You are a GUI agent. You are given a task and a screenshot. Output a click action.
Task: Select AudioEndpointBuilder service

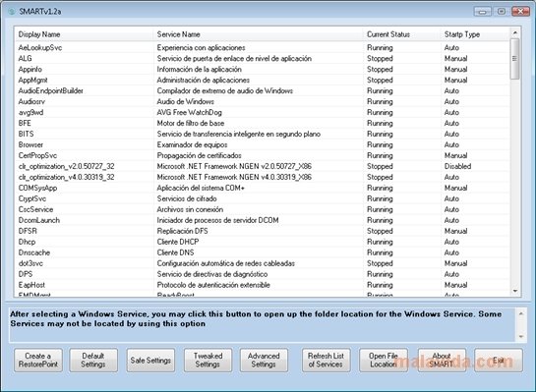pyautogui.click(x=263, y=90)
